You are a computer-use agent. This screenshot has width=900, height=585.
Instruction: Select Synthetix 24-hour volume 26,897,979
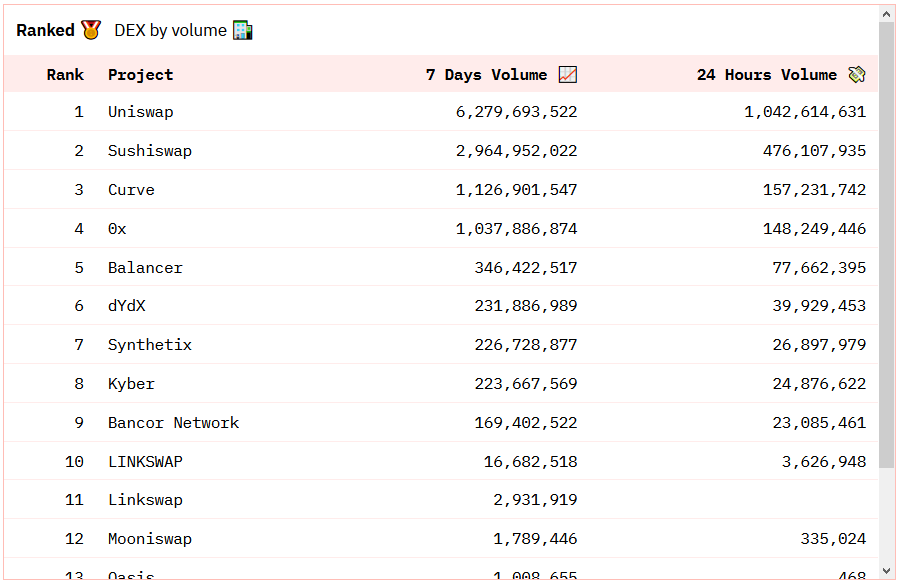click(x=819, y=345)
